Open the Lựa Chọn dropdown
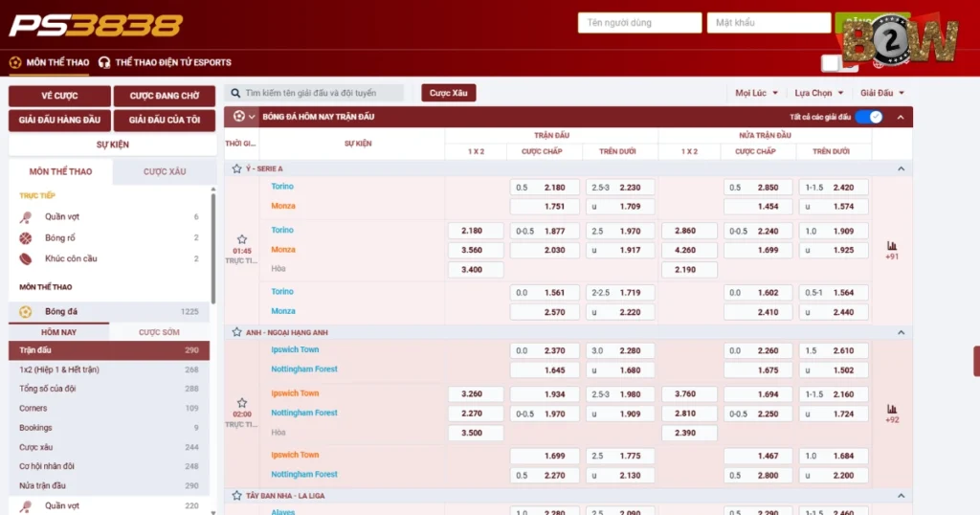This screenshot has height=515, width=980. tap(819, 93)
